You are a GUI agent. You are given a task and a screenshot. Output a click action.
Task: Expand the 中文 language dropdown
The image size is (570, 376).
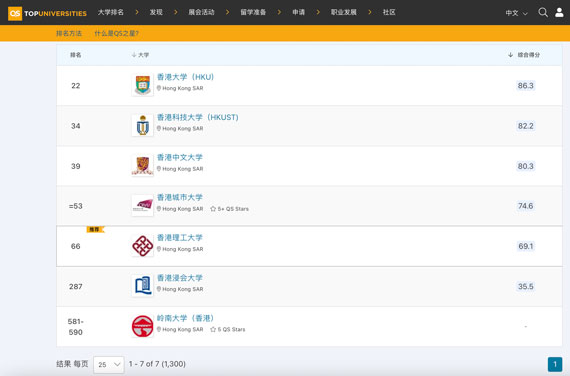tap(516, 13)
